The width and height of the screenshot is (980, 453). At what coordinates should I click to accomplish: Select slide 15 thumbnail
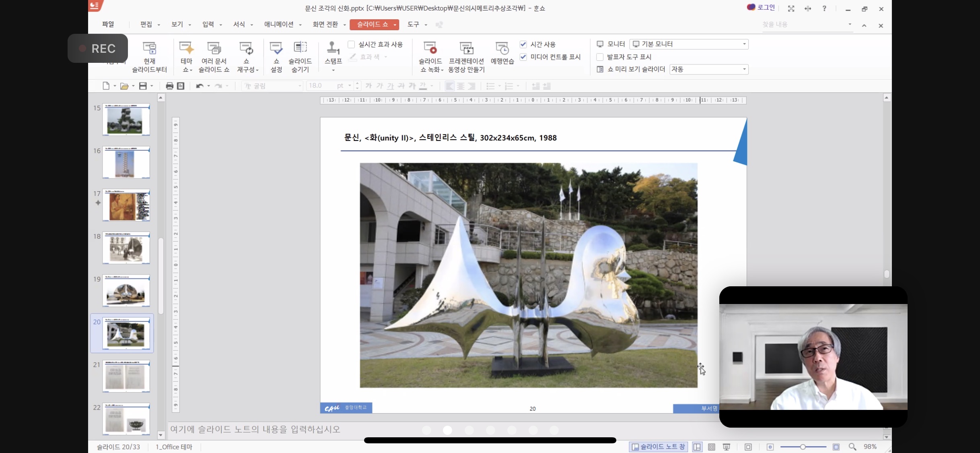126,120
